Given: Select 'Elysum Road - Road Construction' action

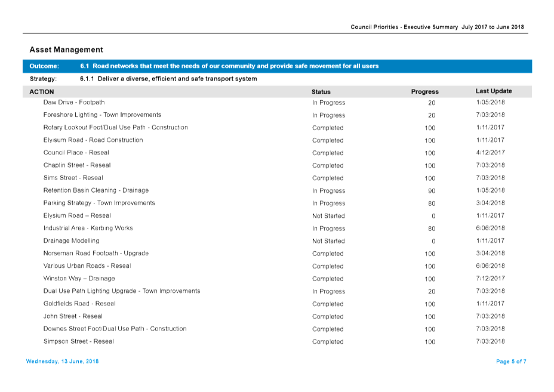Looking at the screenshot, I should point(93,140).
